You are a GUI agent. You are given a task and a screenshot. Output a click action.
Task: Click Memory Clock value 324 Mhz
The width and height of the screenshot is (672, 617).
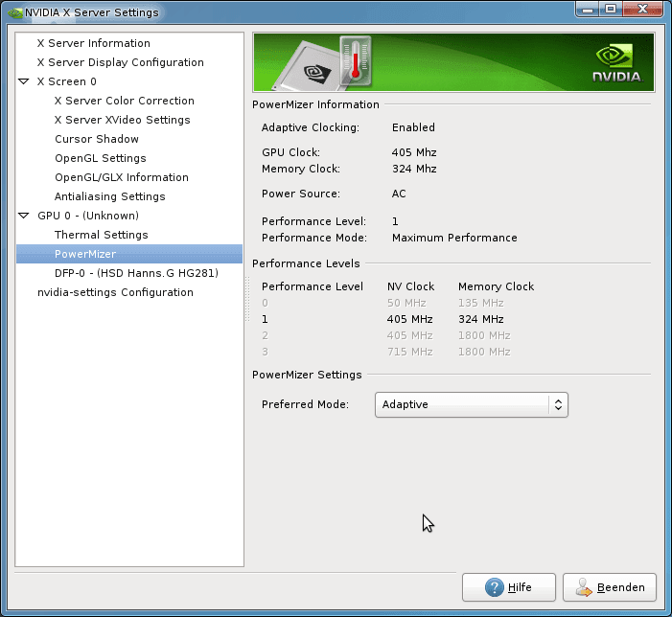click(x=414, y=169)
